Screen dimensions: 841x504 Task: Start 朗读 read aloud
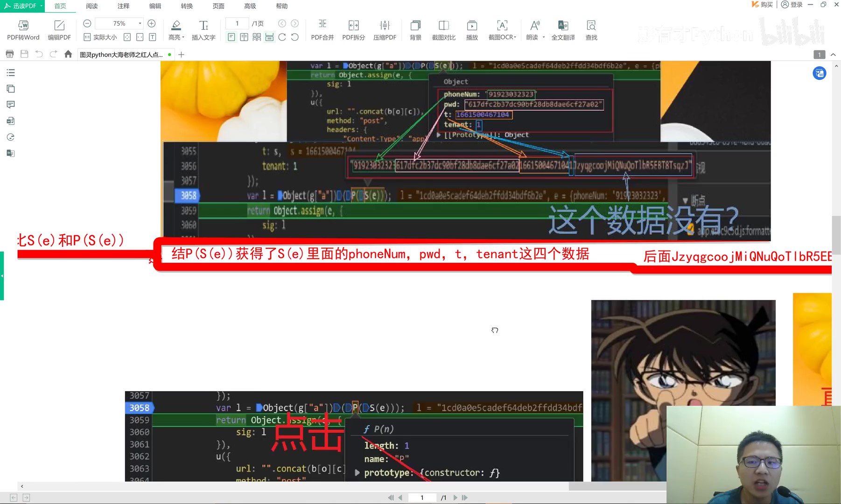coord(533,30)
